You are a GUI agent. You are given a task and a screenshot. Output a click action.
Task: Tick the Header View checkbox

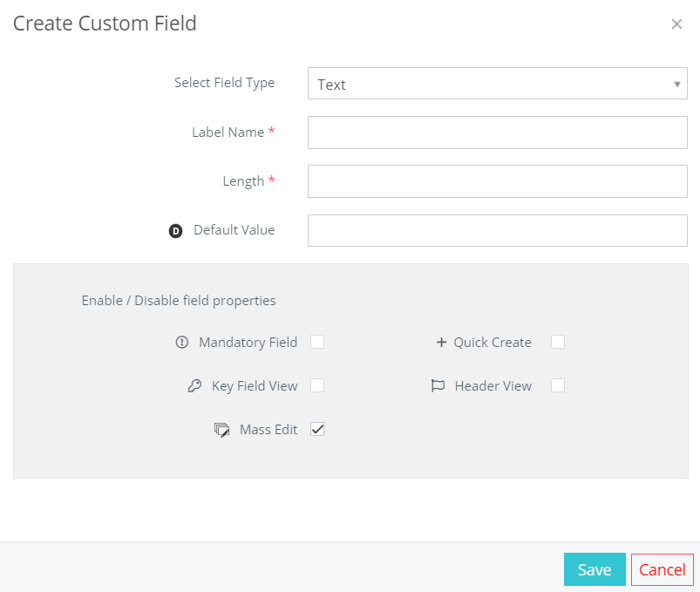coord(558,385)
